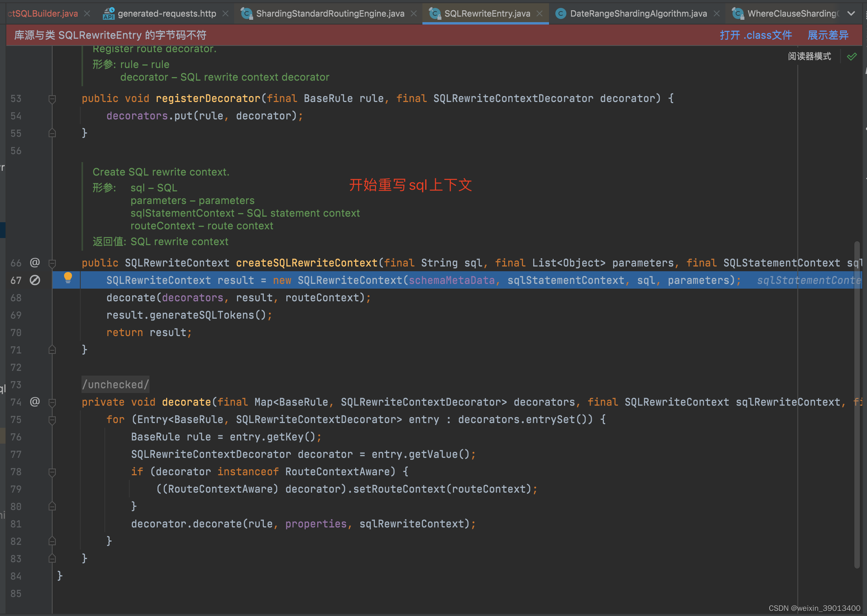
Task: Click 'sqlStatementContext – SQL statement context' doc line
Action: [x=245, y=213]
